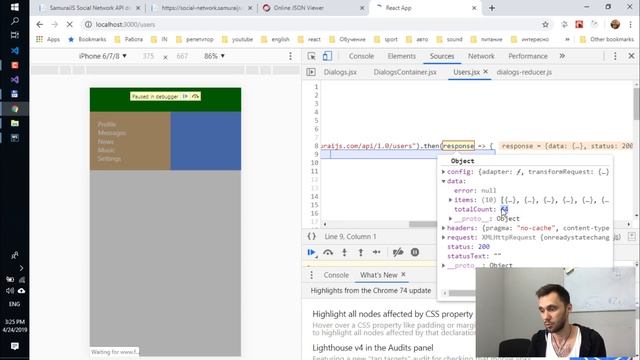Switch to the Elements tab
The width and height of the screenshot is (640, 360).
click(402, 56)
